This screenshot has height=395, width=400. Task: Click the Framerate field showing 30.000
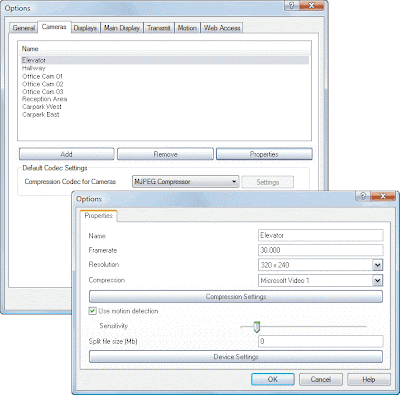321,250
